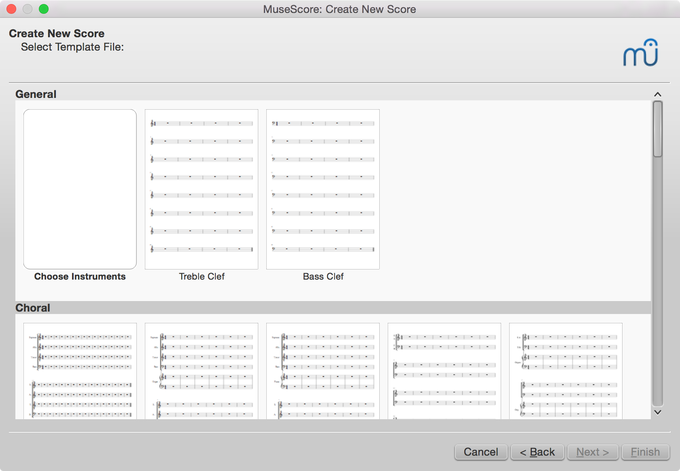Click the General category header
This screenshot has width=680, height=471.
pos(36,94)
